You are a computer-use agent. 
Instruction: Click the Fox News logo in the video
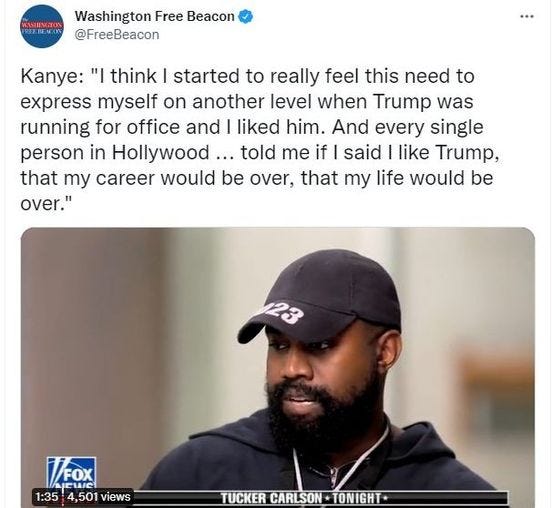71,474
